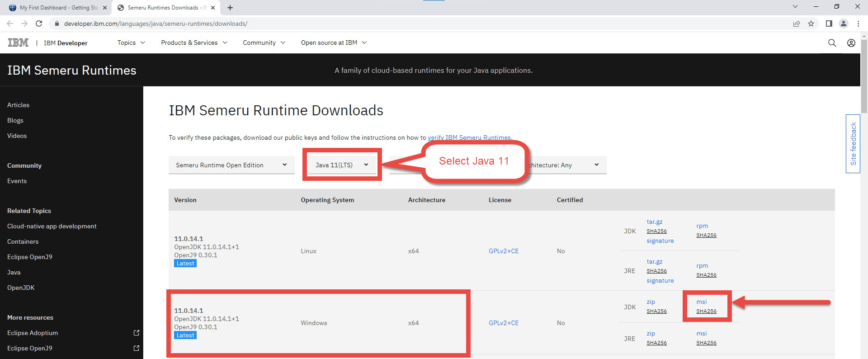Screen dimensions: 868x359
Task: Open the Semeru Runtime Open Edition dropdown
Action: point(231,165)
